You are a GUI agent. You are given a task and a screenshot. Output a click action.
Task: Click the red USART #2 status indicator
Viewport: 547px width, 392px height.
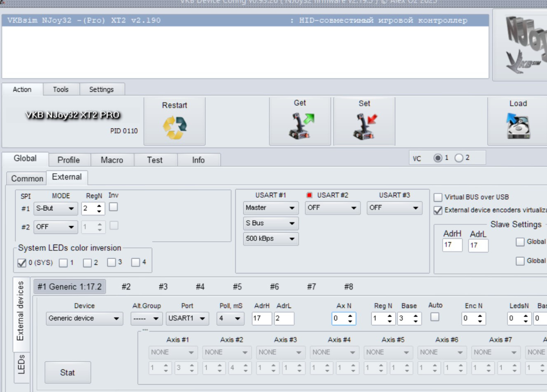(x=309, y=195)
